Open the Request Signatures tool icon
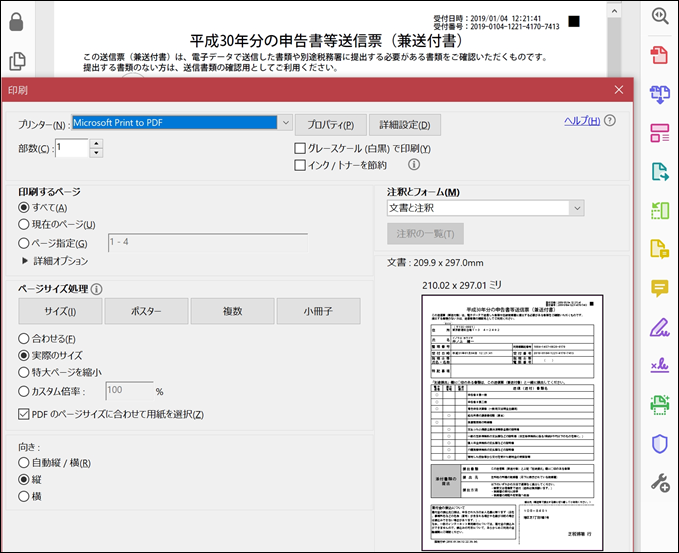The image size is (679, 553). point(660,365)
